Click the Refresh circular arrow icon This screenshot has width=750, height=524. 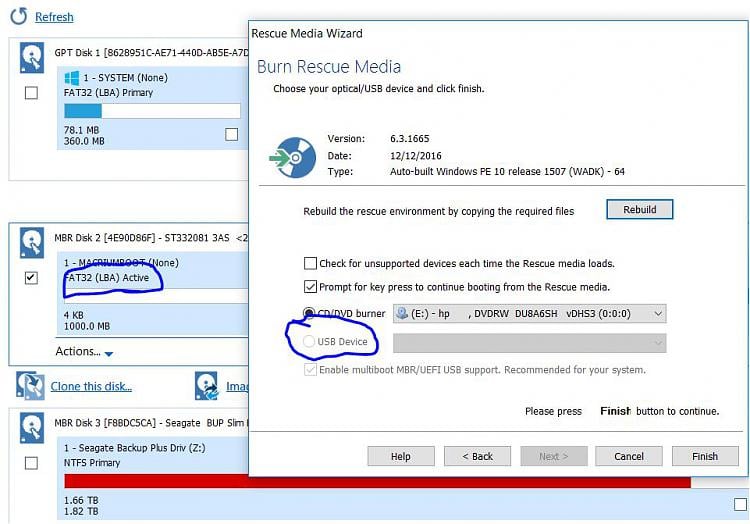[19, 16]
